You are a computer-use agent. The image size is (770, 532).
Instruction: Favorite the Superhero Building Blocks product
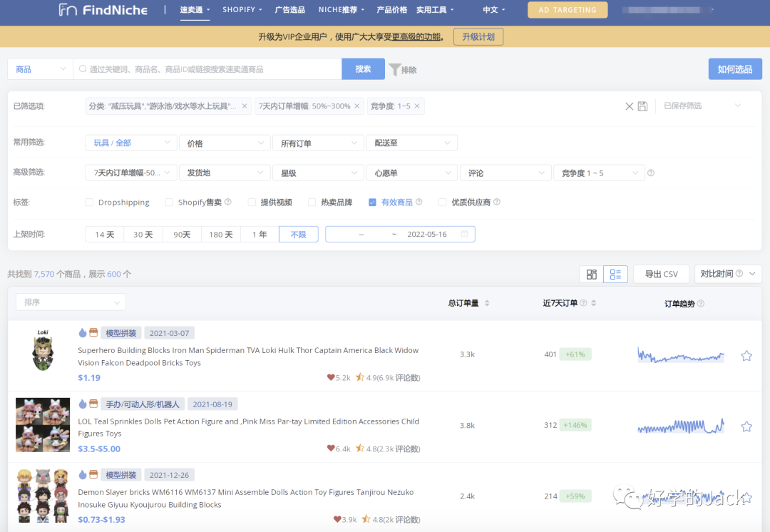(746, 356)
